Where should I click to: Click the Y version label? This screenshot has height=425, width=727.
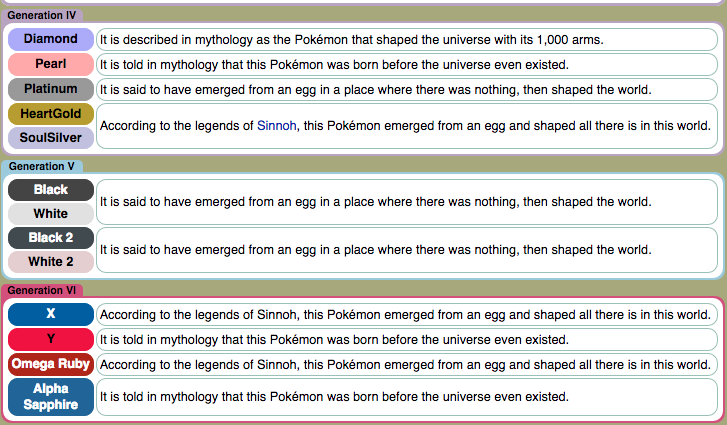[x=51, y=339]
